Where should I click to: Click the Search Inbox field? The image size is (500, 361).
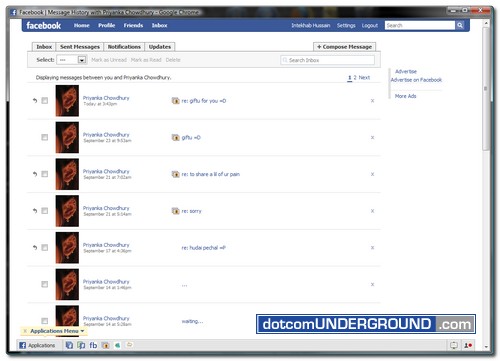click(327, 60)
